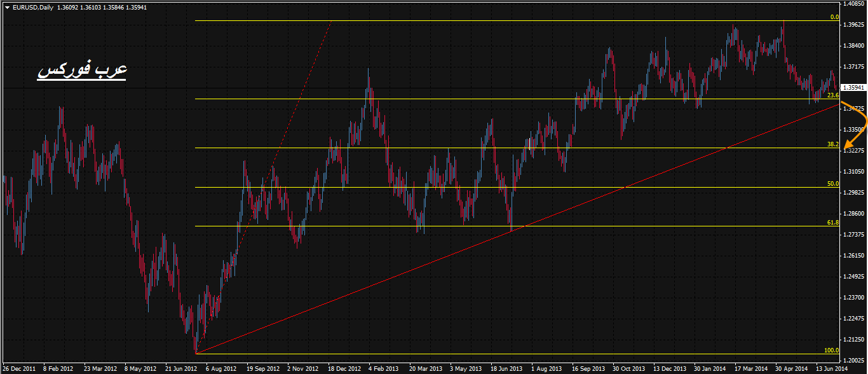Image resolution: width=868 pixels, height=374 pixels.
Task: Click the 1.39625 price axis label
Action: 854,25
